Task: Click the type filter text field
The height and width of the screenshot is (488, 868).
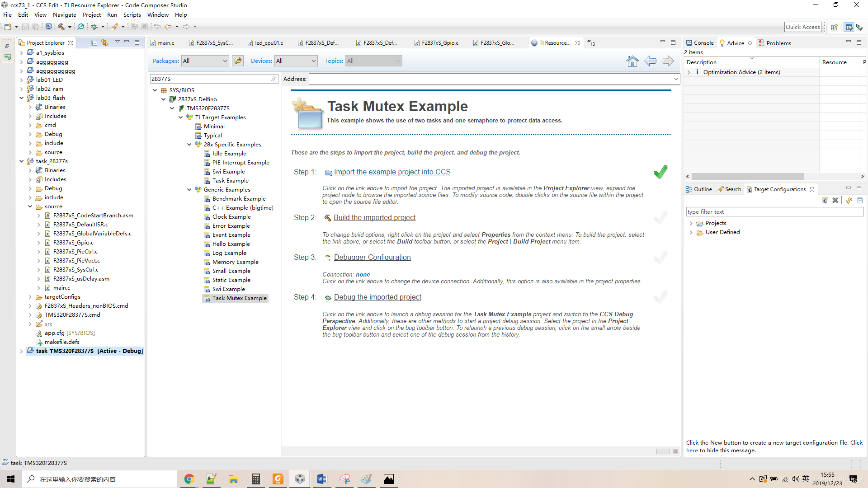Action: coord(774,212)
